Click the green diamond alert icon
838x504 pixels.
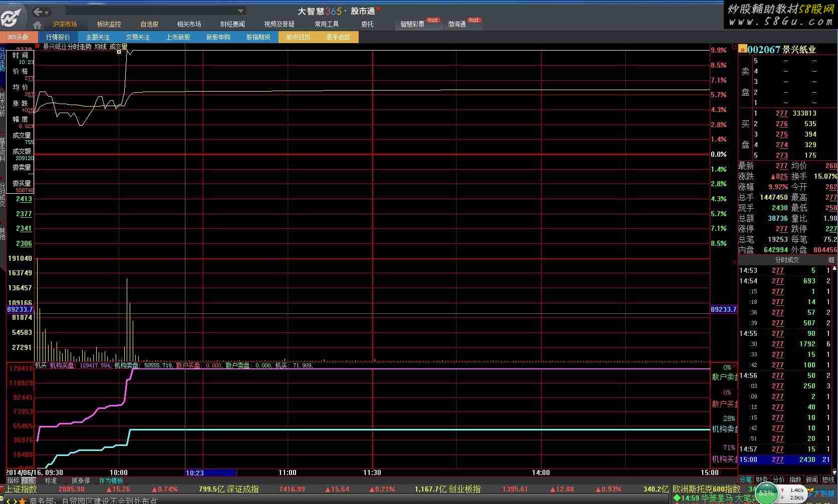pos(677,498)
